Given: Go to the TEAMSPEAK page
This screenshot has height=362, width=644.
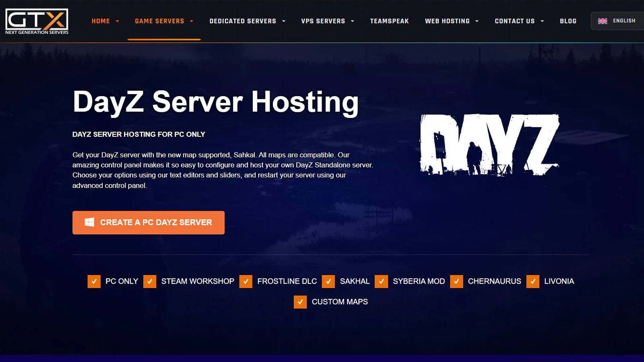Looking at the screenshot, I should pos(389,21).
